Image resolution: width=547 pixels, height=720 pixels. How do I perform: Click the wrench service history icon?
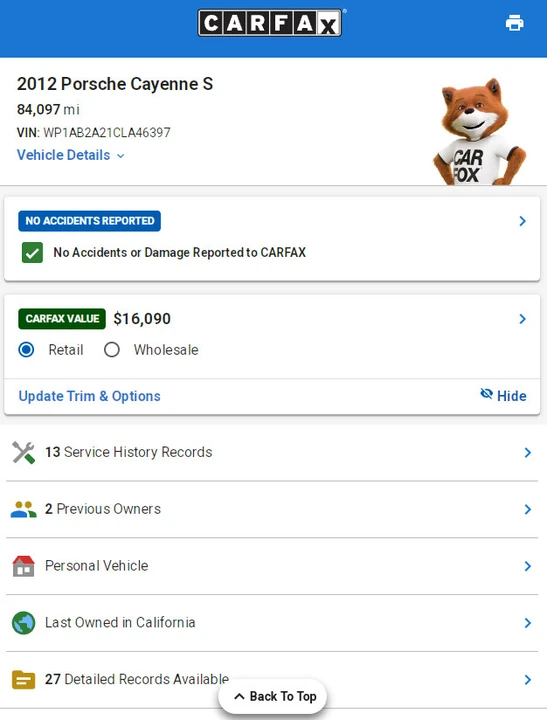tap(23, 453)
